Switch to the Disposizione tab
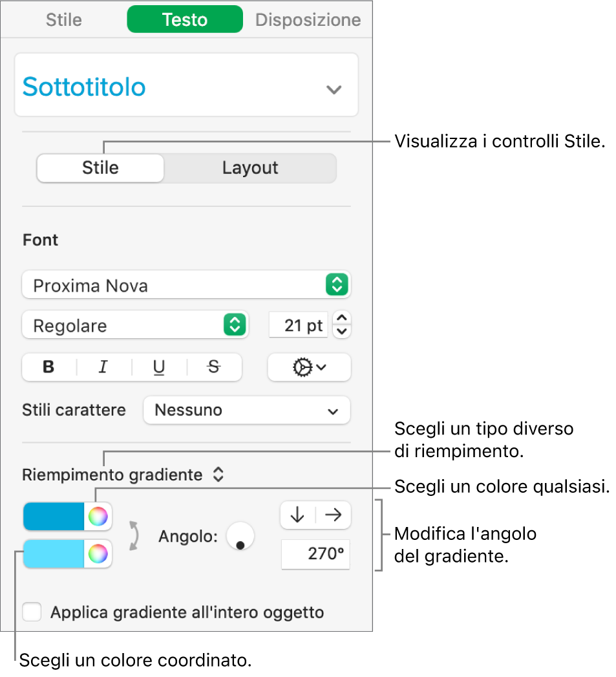616x677 pixels. pos(308,19)
